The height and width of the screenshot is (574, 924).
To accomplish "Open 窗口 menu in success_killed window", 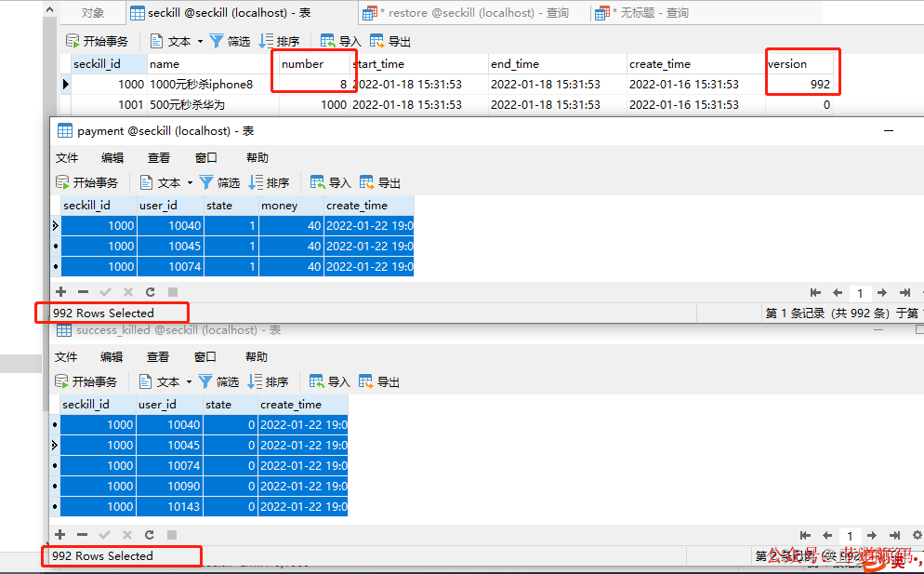I will pos(205,357).
